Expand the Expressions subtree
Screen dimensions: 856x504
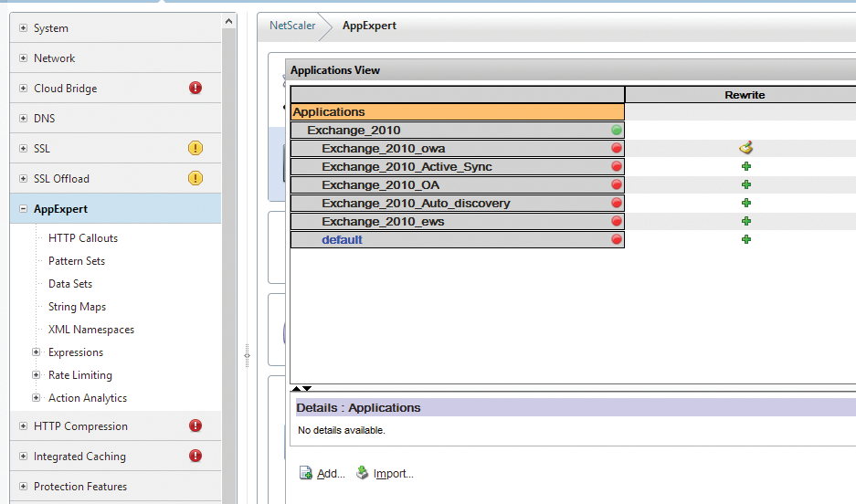(37, 352)
